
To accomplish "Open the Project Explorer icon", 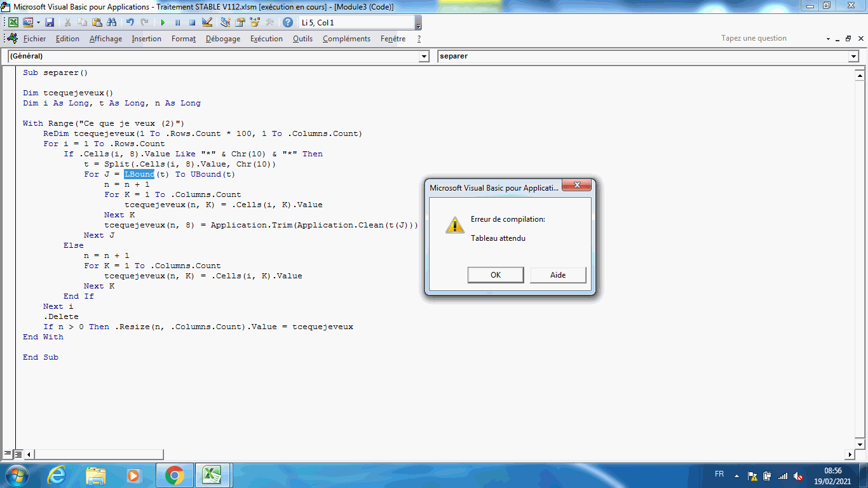I will coord(225,22).
